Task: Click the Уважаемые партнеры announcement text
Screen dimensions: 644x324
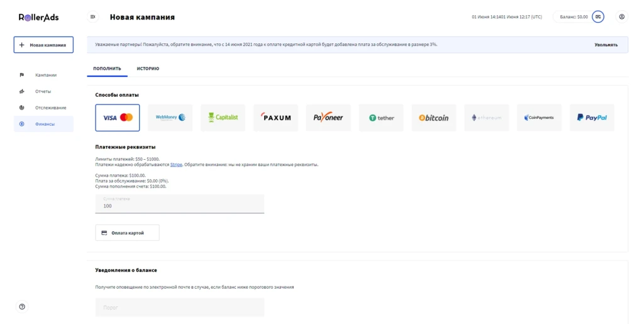Action: pyautogui.click(x=266, y=44)
